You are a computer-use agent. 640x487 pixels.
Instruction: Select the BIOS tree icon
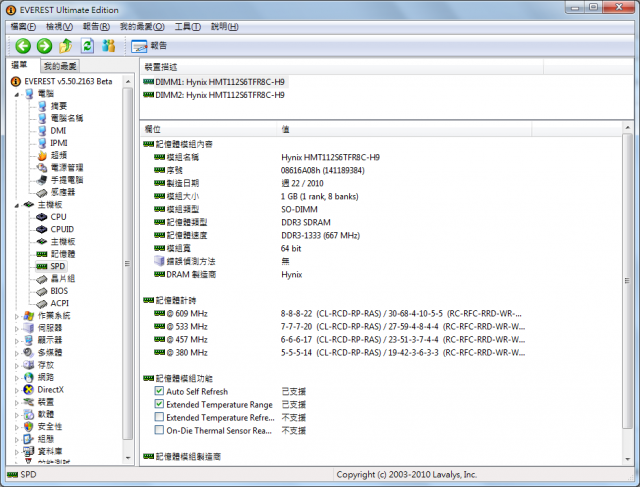(42, 291)
